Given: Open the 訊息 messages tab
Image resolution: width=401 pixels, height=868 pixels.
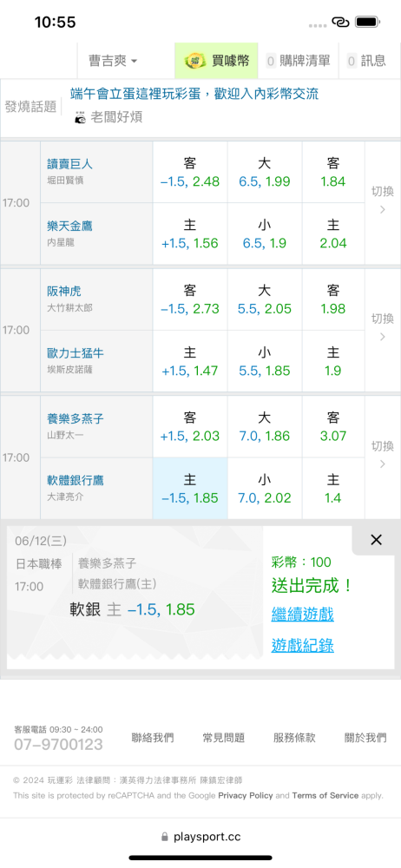Looking at the screenshot, I should tap(366, 61).
